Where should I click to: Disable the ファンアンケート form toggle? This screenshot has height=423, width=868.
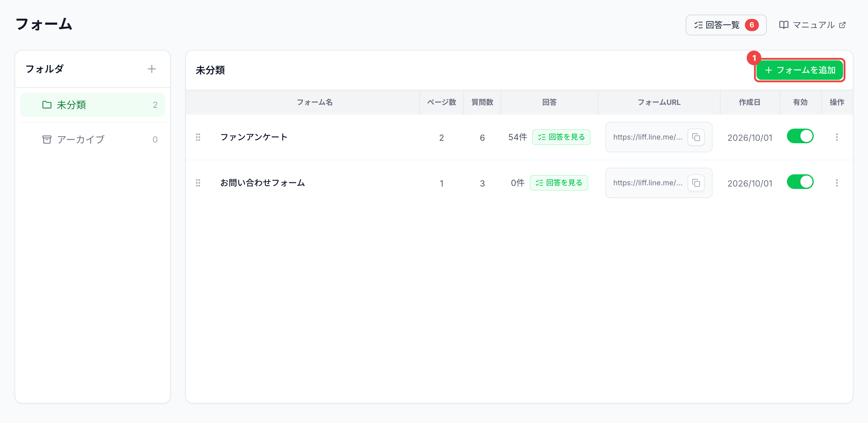click(800, 136)
